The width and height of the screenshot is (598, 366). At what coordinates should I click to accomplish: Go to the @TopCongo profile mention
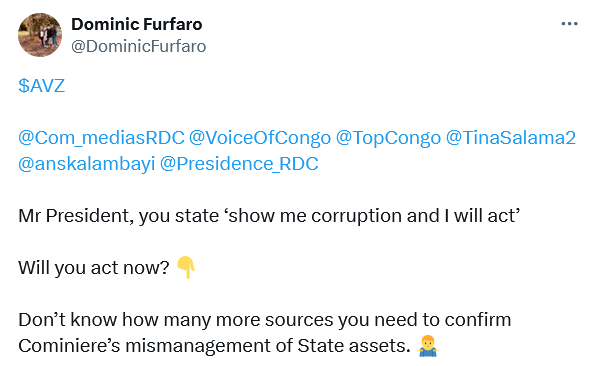(388, 138)
